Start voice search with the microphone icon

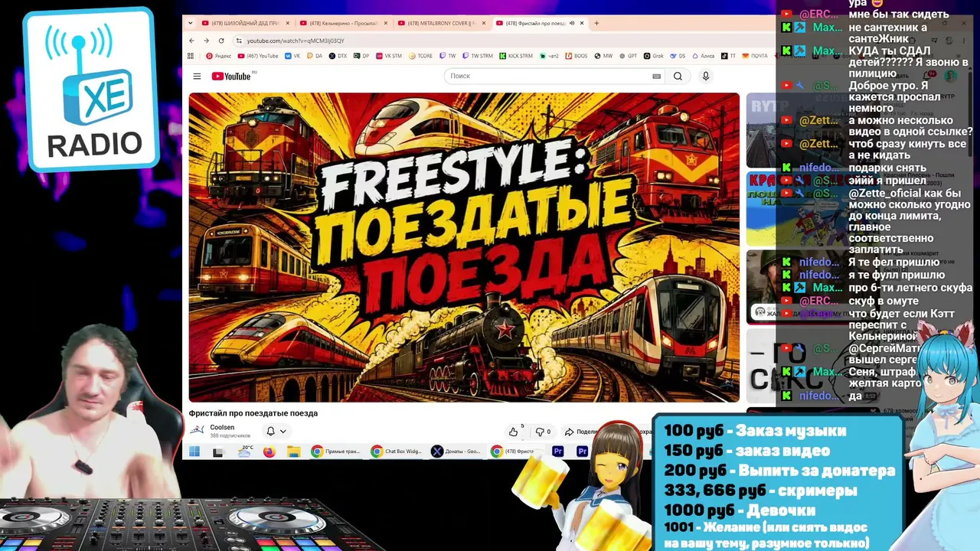coord(706,76)
